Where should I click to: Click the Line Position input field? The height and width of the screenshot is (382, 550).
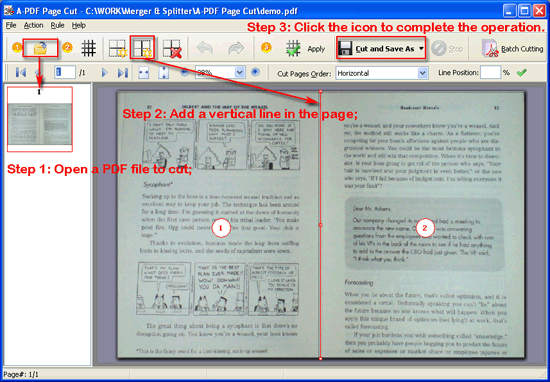pyautogui.click(x=490, y=73)
